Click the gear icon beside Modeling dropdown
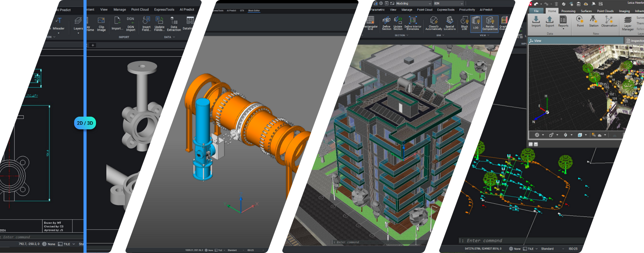 tap(381, 3)
